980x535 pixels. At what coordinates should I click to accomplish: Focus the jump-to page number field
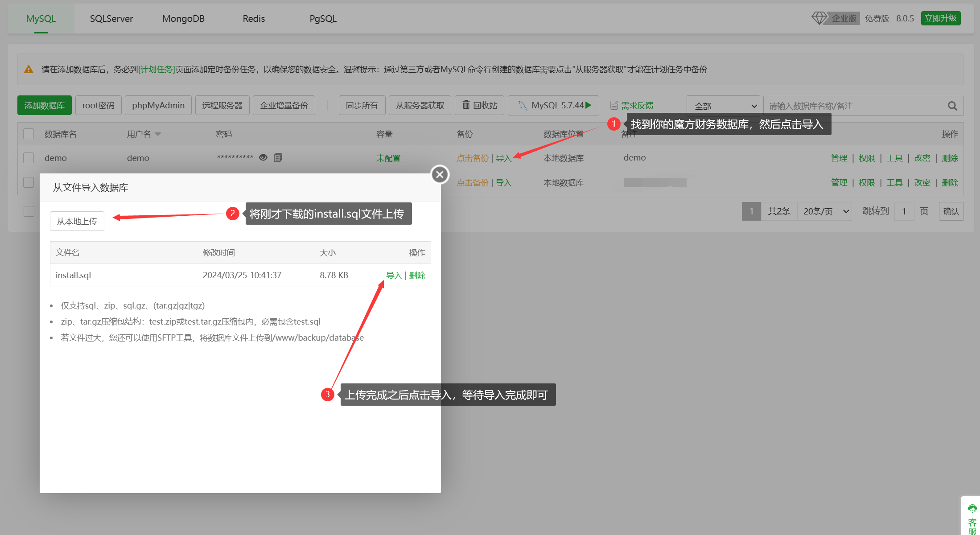click(x=904, y=211)
